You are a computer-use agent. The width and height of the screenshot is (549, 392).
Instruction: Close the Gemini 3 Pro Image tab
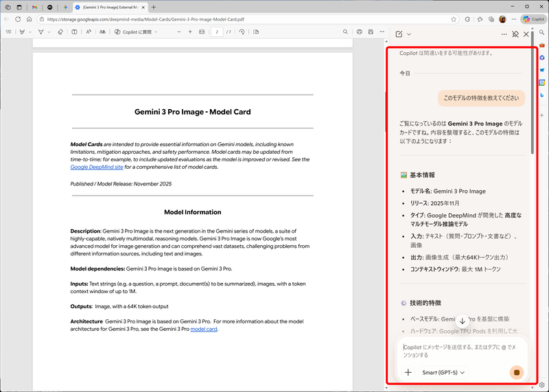click(143, 7)
